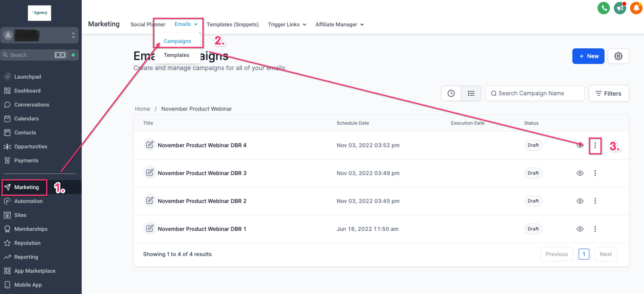The image size is (644, 294).
Task: Click lightning quick actions icon in sidebar
Action: point(73,55)
